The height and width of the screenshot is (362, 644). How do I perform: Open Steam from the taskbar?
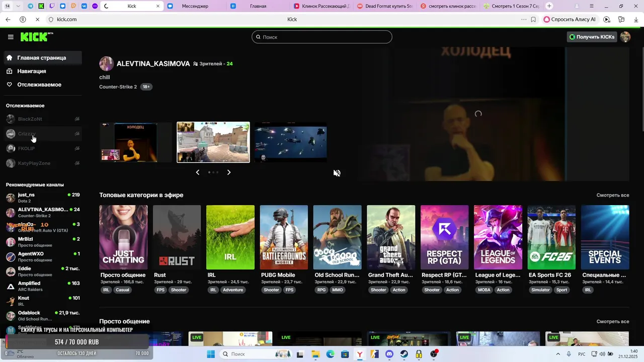(404, 354)
